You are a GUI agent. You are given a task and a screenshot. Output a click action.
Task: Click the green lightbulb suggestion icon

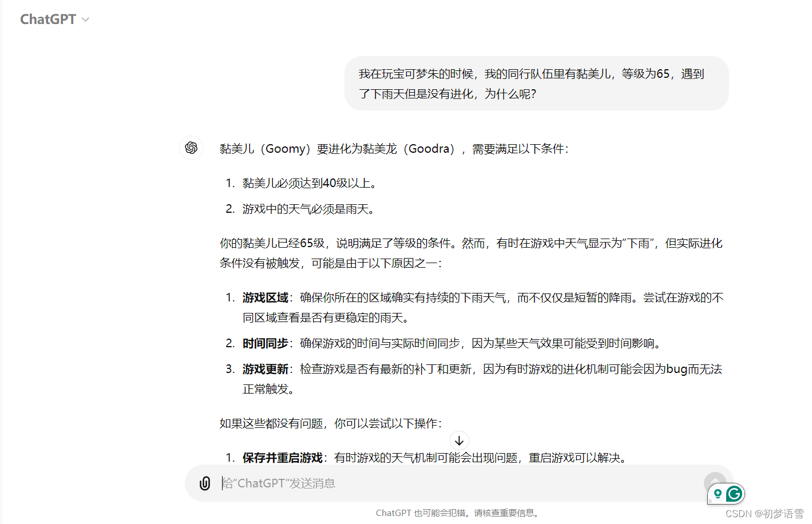coord(718,493)
